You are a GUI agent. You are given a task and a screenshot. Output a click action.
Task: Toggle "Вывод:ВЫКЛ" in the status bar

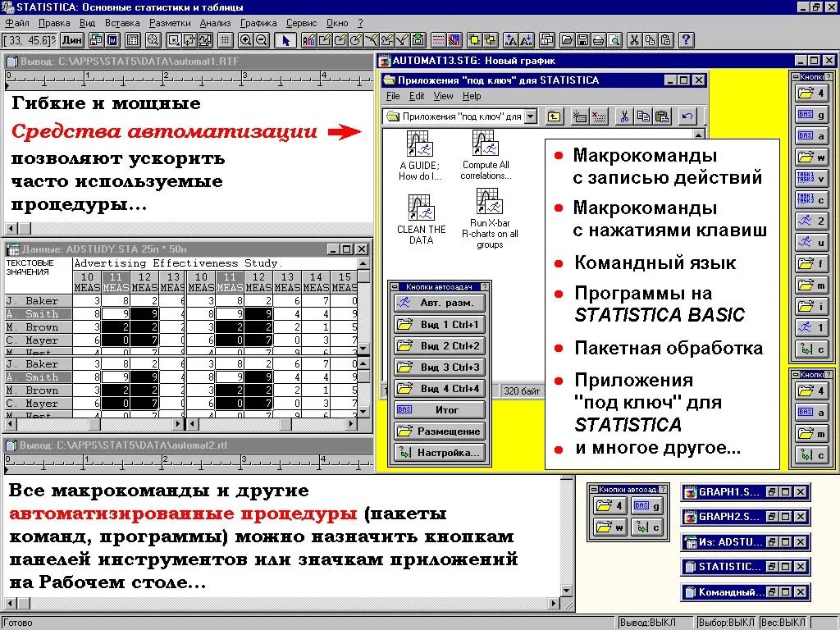point(651,622)
